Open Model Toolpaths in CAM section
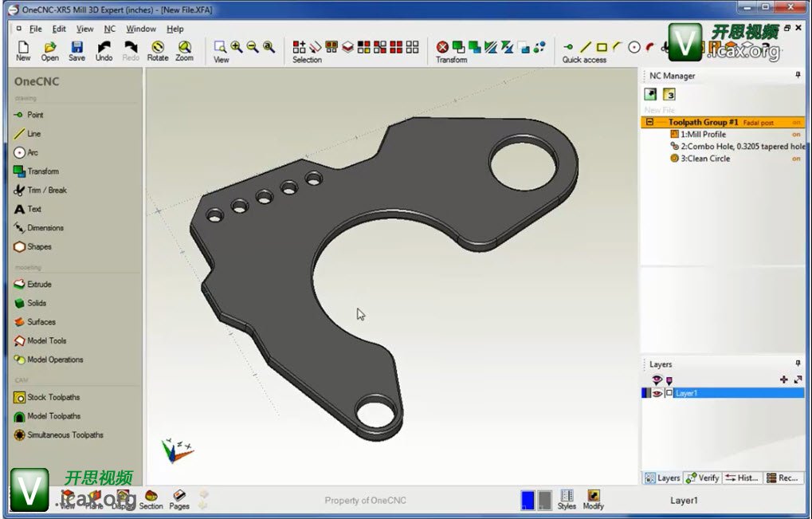 [x=47, y=416]
